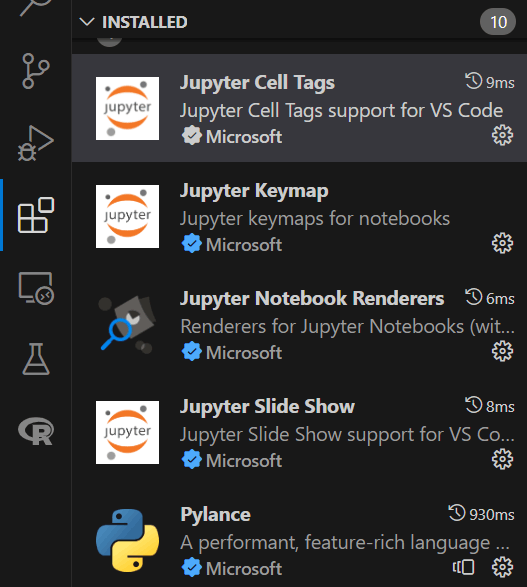Click the installed count badge 10

coord(498,22)
